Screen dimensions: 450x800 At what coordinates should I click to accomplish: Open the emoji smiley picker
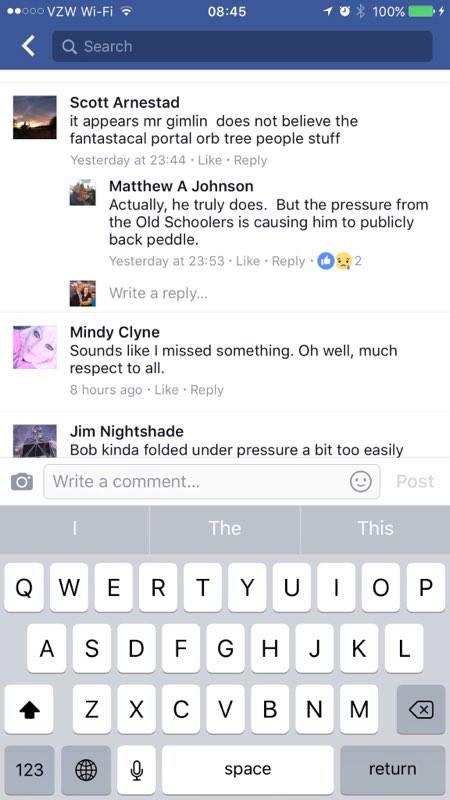(x=360, y=481)
